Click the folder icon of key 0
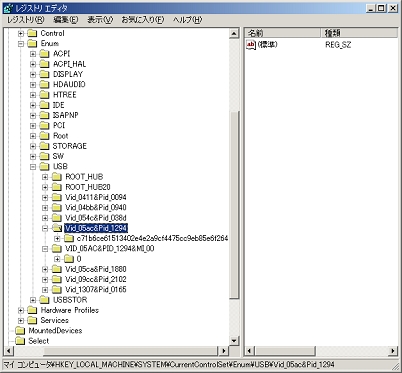 (x=69, y=259)
